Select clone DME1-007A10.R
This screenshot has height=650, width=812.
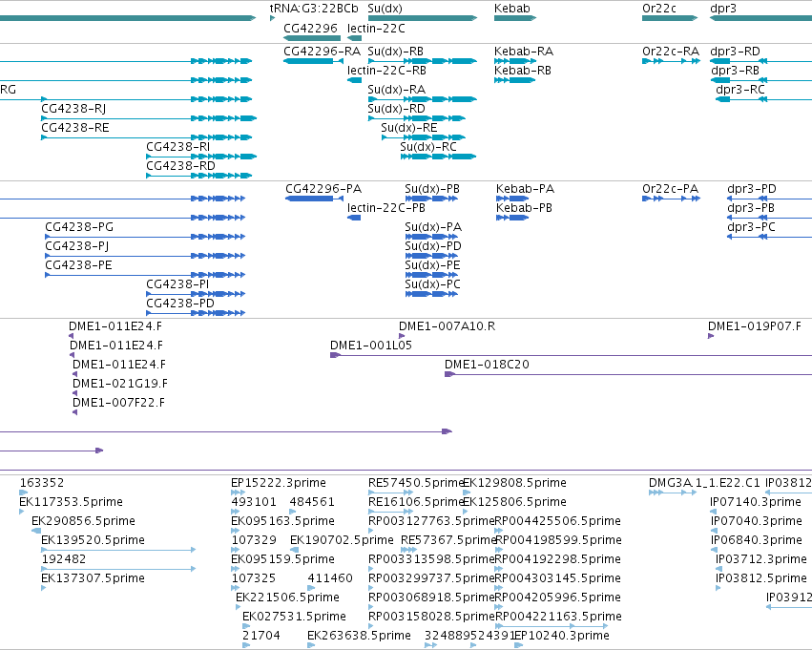402,336
